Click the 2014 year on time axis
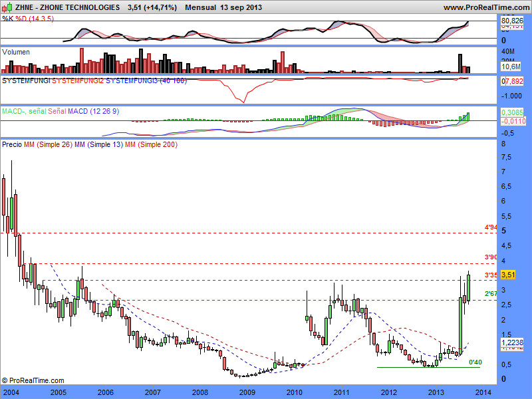 click(483, 392)
